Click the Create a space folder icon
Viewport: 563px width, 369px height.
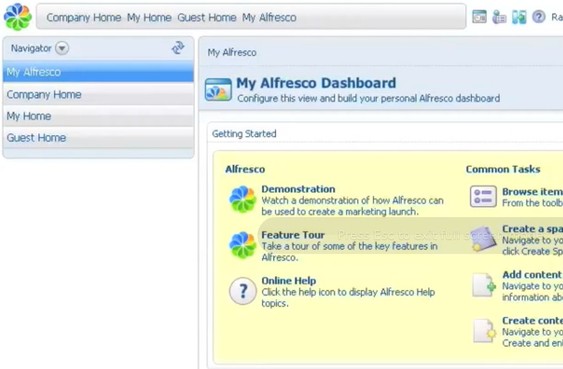click(x=483, y=239)
